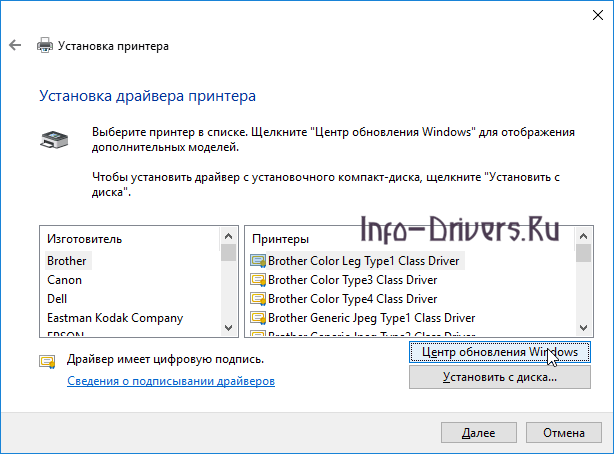Click the printer icon in title bar

point(45,45)
